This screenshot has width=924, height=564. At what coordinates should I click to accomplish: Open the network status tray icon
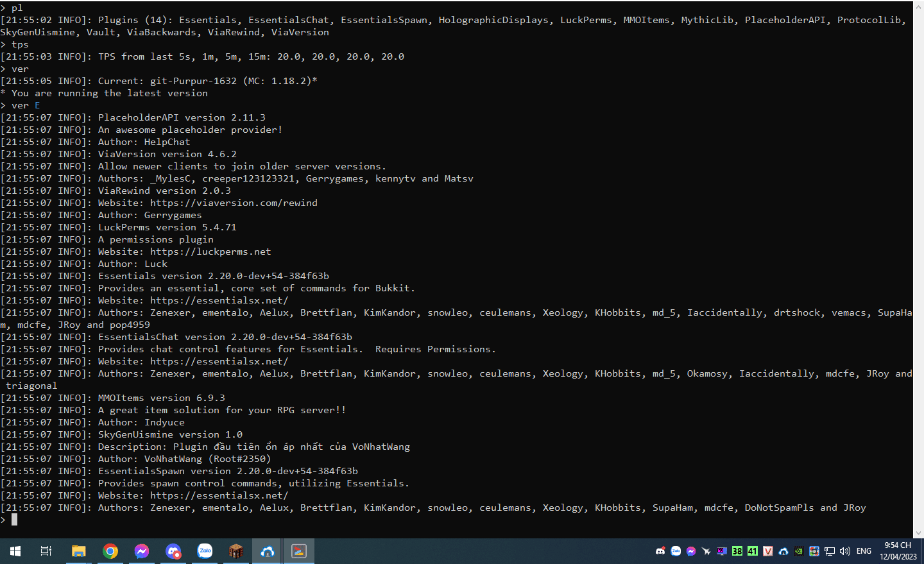830,551
